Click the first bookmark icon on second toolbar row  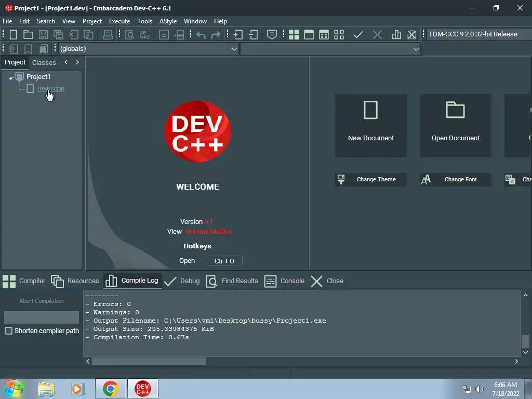[x=28, y=49]
